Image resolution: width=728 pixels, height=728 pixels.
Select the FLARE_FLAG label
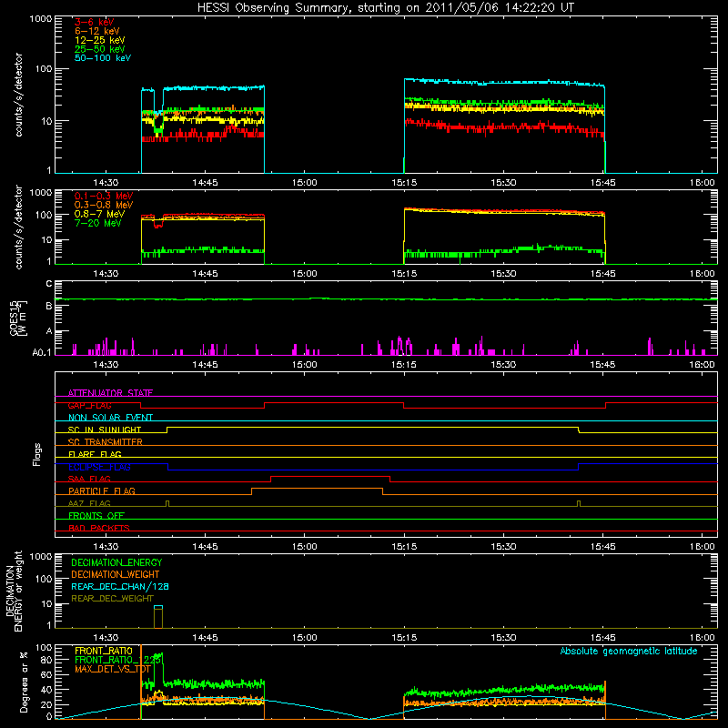(x=95, y=454)
